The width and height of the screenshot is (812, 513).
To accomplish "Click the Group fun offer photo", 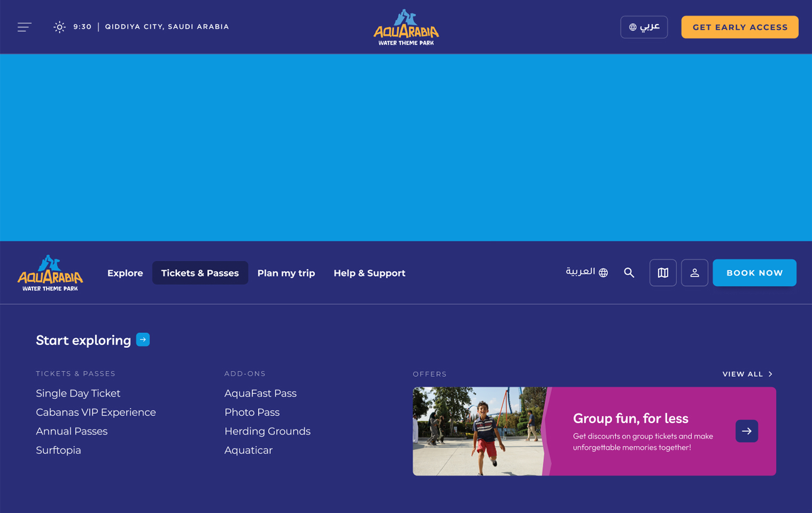I will tap(478, 431).
